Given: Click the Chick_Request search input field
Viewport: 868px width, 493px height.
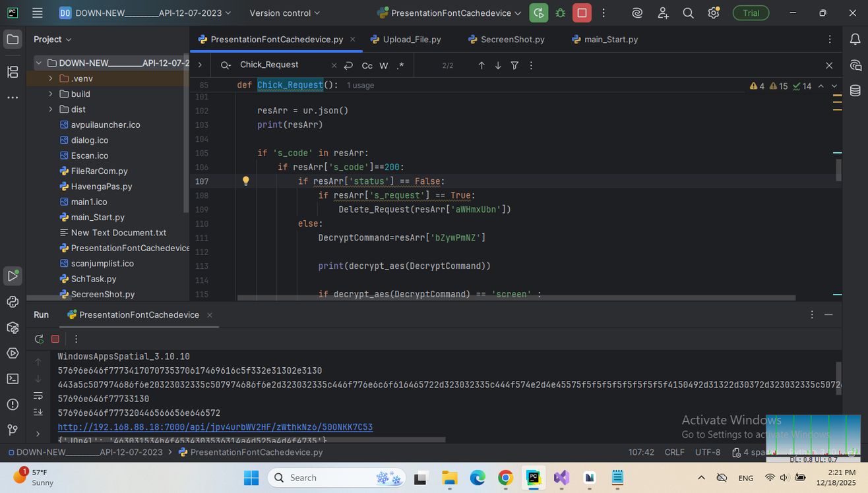Looking at the screenshot, I should pos(280,65).
